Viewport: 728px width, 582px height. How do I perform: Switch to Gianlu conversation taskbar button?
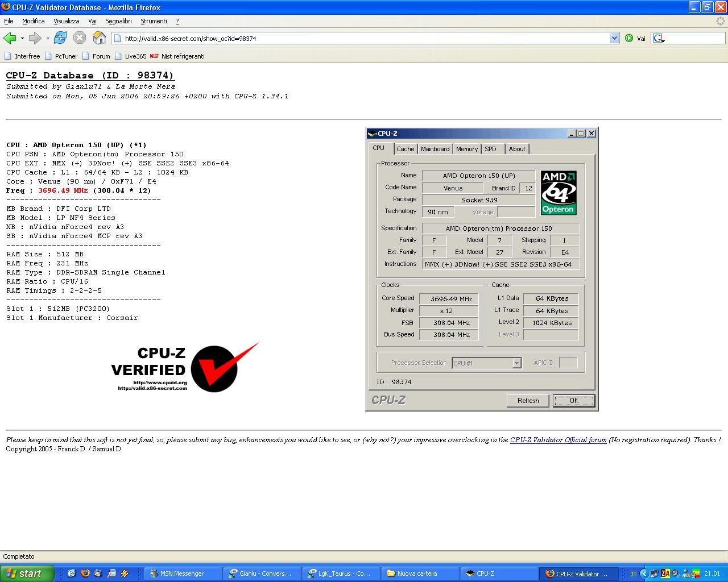[262, 573]
